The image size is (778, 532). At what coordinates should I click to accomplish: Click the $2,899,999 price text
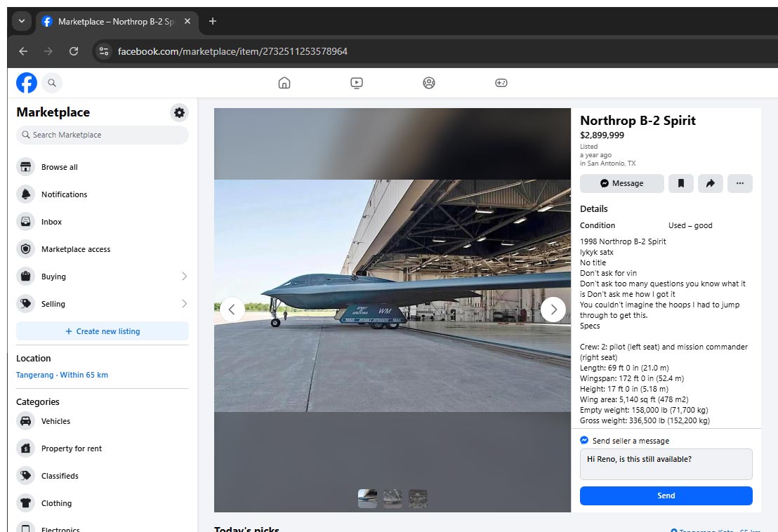(602, 135)
